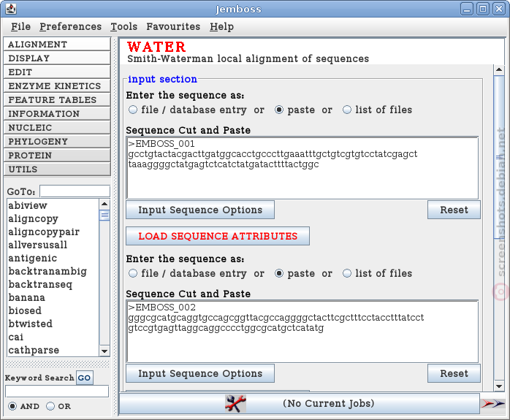Image resolution: width=510 pixels, height=420 pixels.
Task: Click scroll up arrow of program list
Action: (104, 204)
